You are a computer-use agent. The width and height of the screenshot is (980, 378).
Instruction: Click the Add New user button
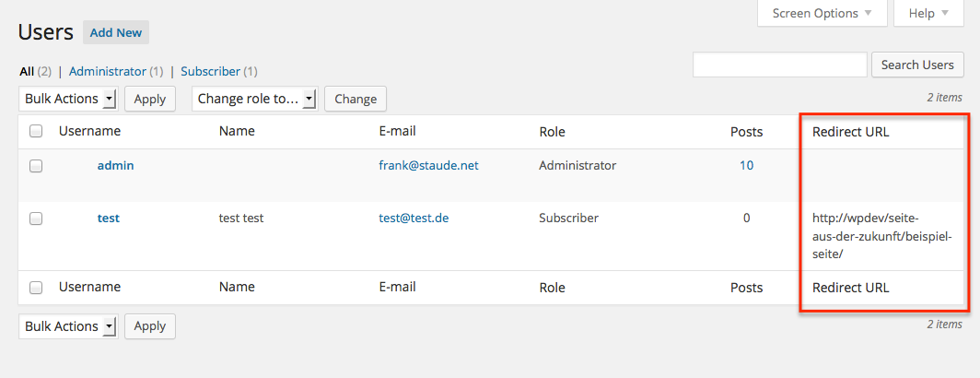click(x=116, y=32)
